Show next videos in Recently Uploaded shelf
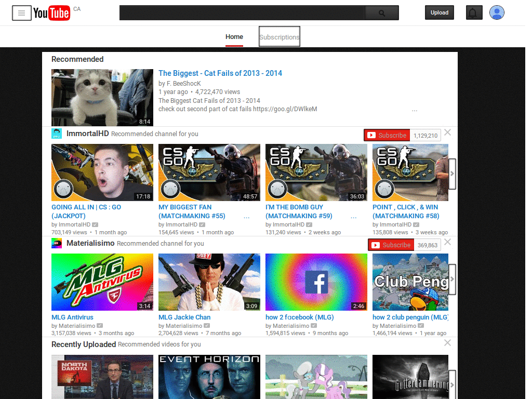Viewport: 532px width, 399px height. (452, 385)
